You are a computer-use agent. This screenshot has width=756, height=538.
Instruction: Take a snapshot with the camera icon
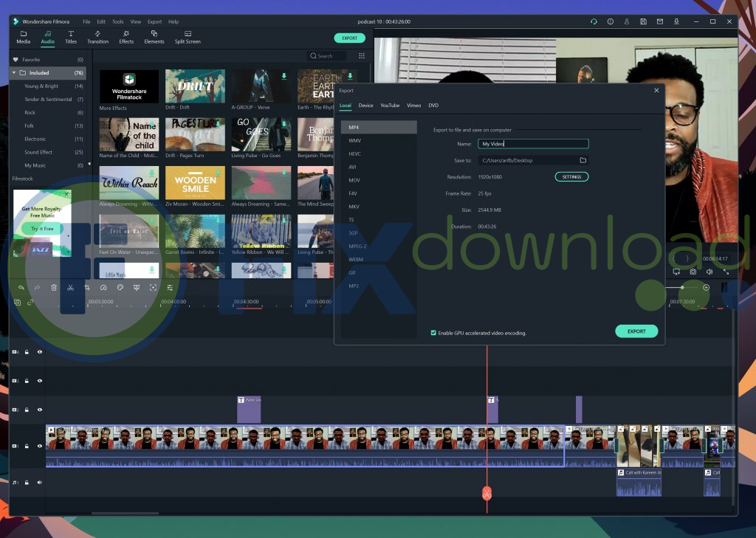pyautogui.click(x=693, y=272)
